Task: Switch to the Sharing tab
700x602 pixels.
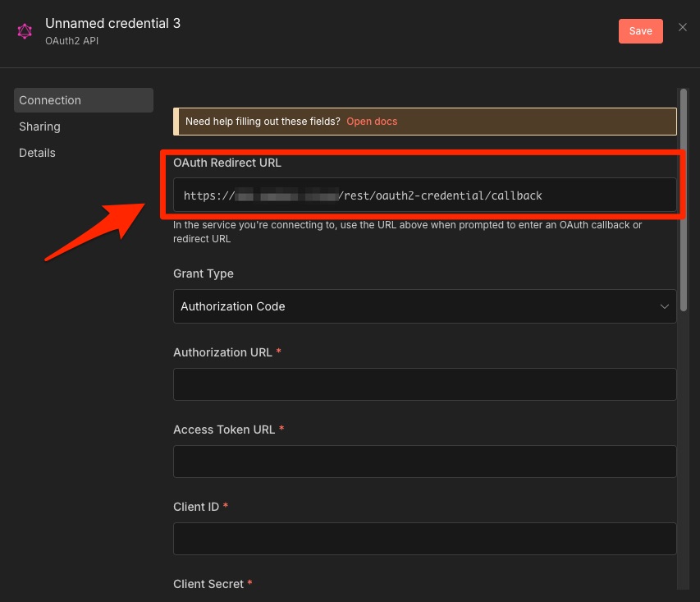Action: pyautogui.click(x=39, y=126)
